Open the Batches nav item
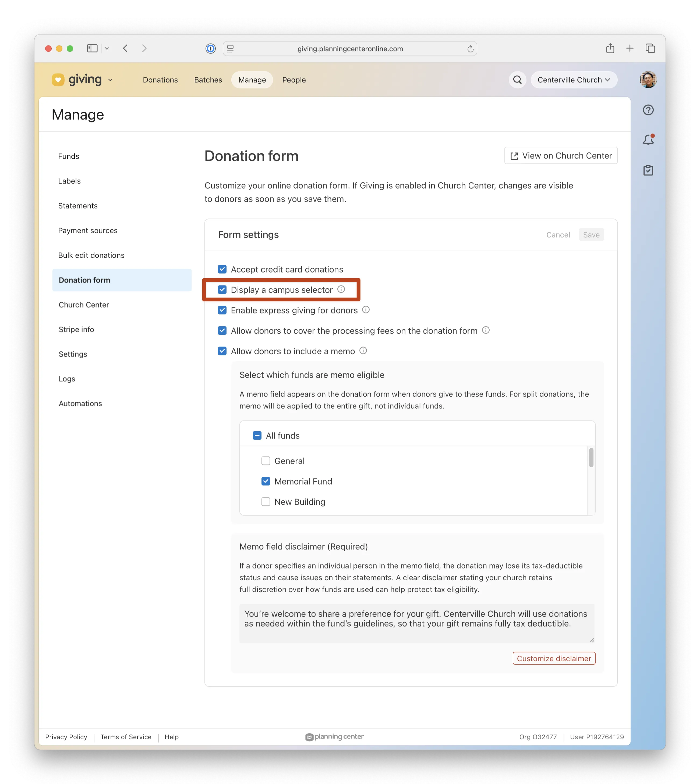 pos(208,80)
